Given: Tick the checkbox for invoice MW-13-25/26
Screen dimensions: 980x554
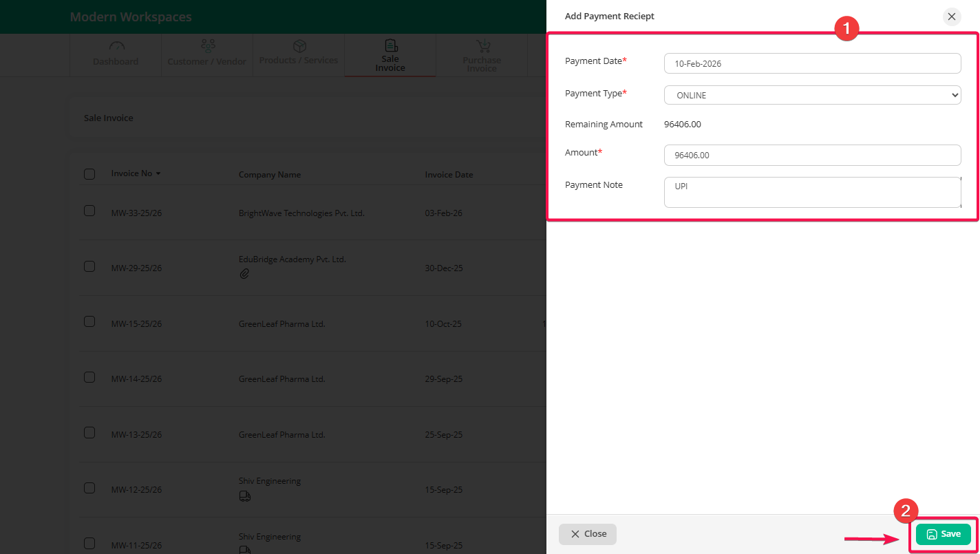Looking at the screenshot, I should [x=89, y=433].
